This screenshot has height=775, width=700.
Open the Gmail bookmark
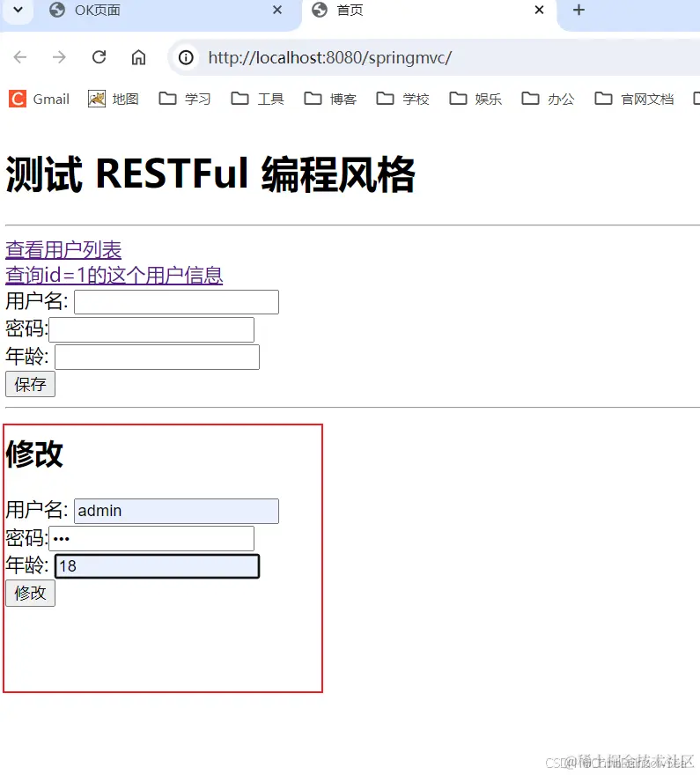[x=39, y=99]
